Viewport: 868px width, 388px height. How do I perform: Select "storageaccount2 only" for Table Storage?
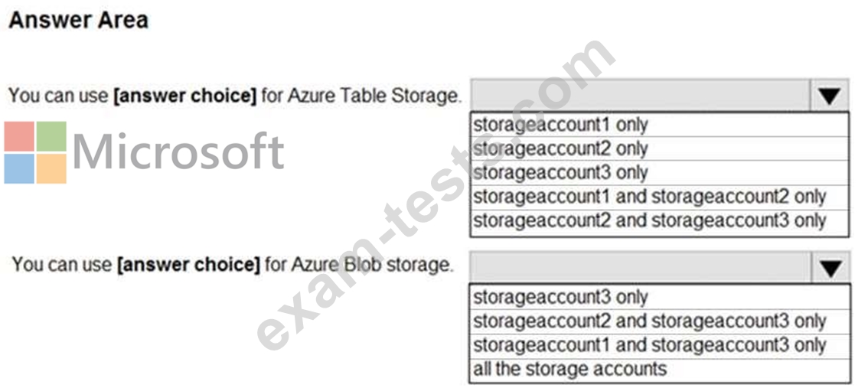click(x=560, y=148)
